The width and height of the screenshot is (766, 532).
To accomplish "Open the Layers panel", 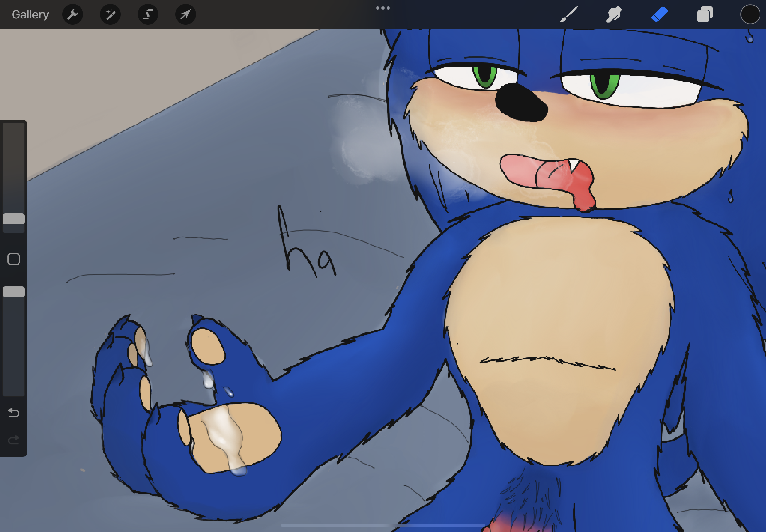I will (x=705, y=14).
